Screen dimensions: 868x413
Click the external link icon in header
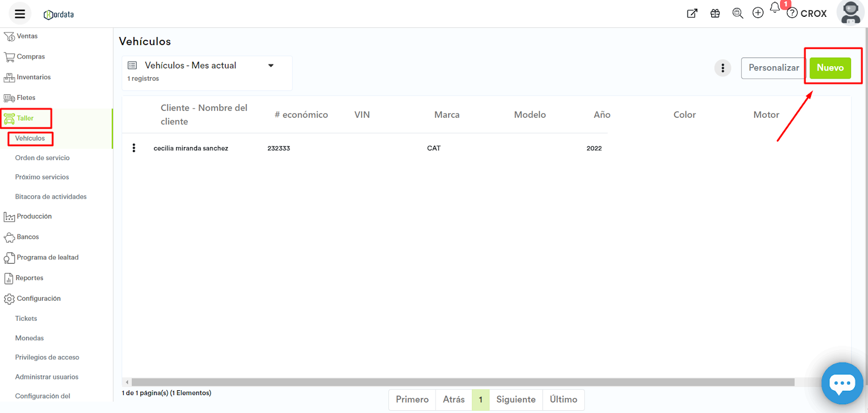(x=692, y=14)
